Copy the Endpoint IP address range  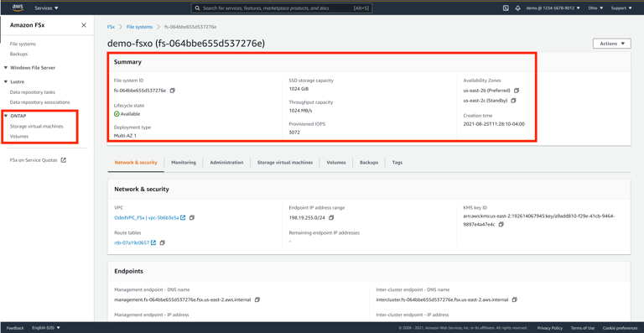331,217
